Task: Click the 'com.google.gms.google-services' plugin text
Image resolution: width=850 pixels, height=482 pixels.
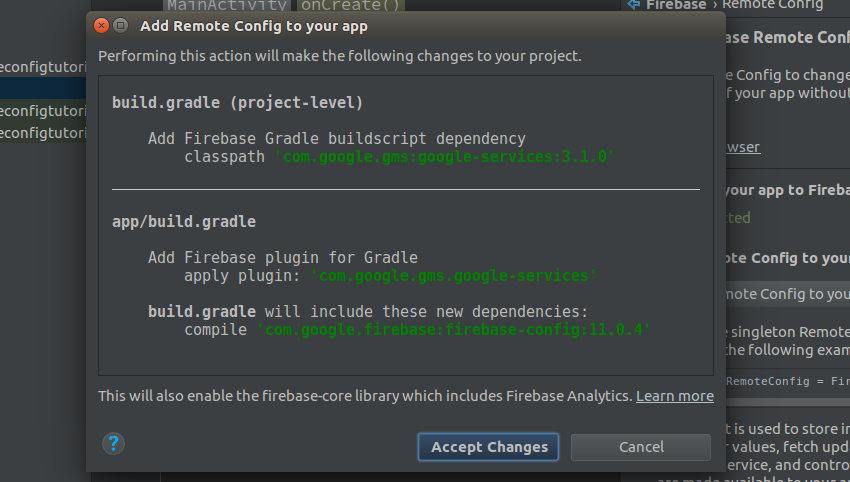Action: [454, 275]
